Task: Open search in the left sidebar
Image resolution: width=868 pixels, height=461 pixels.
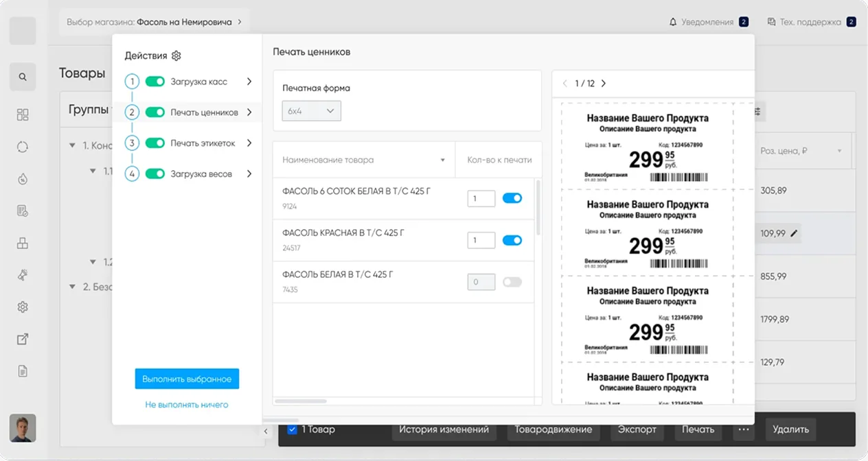Action: click(x=23, y=77)
